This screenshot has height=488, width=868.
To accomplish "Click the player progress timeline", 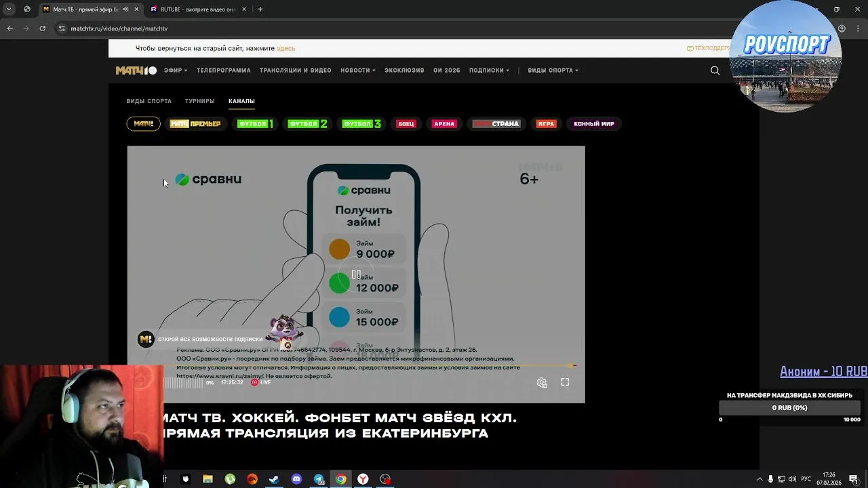I will coord(370,366).
